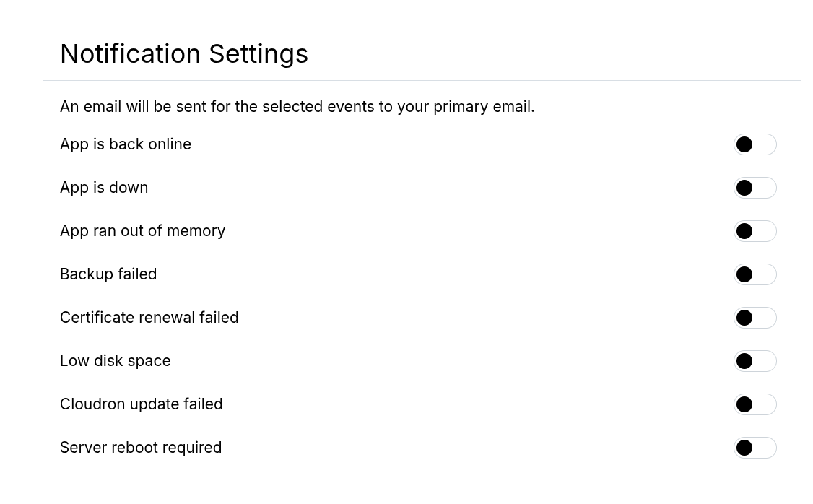Enable the Low disk space toggle
The height and width of the screenshot is (504, 813).
point(755,360)
